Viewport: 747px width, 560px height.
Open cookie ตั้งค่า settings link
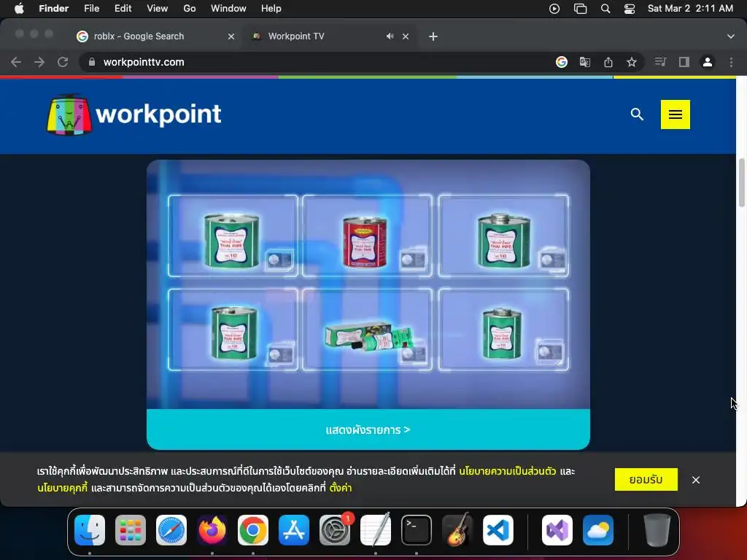point(340,488)
